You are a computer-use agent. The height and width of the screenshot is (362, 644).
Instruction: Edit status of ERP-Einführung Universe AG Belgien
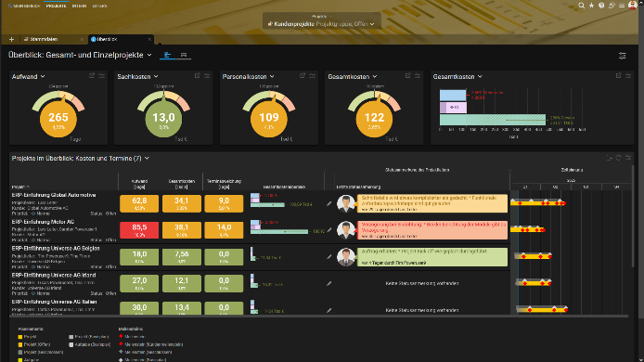329,257
